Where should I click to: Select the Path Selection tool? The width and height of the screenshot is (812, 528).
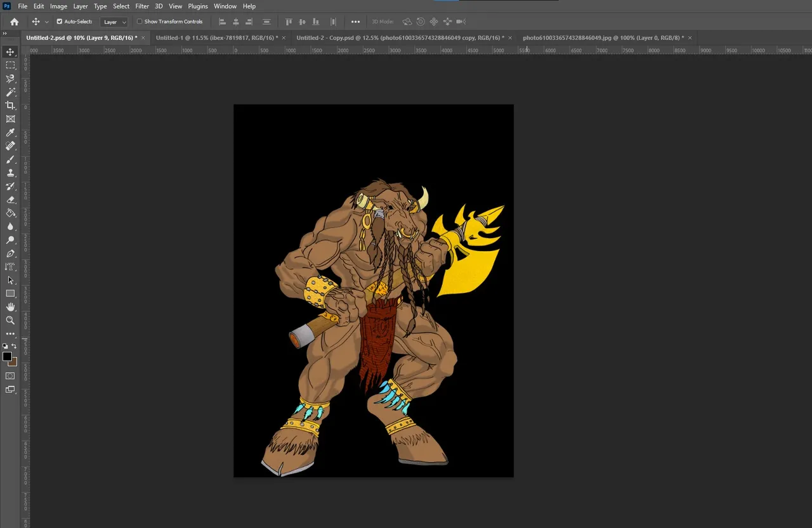[x=10, y=280]
